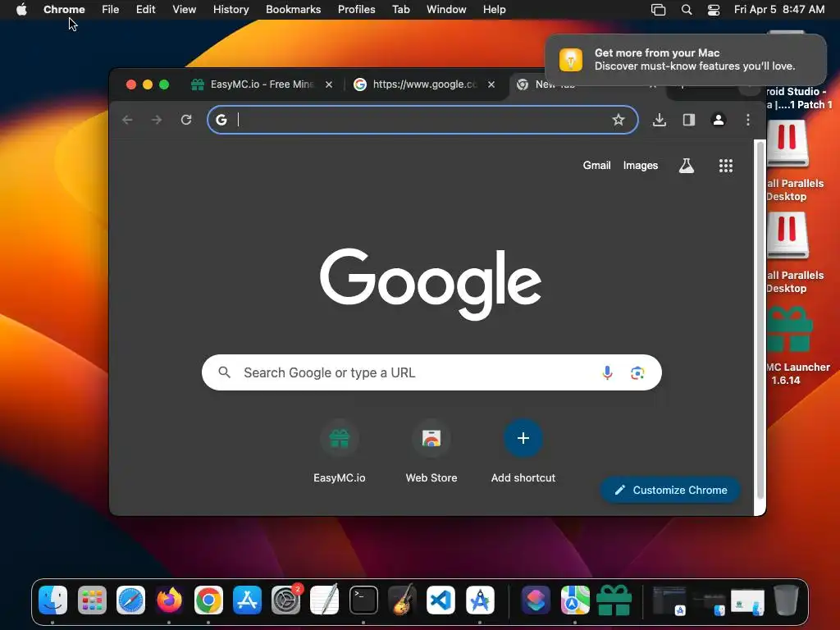840x630 pixels.
Task: Toggle the Chrome side panel icon
Action: [689, 120]
